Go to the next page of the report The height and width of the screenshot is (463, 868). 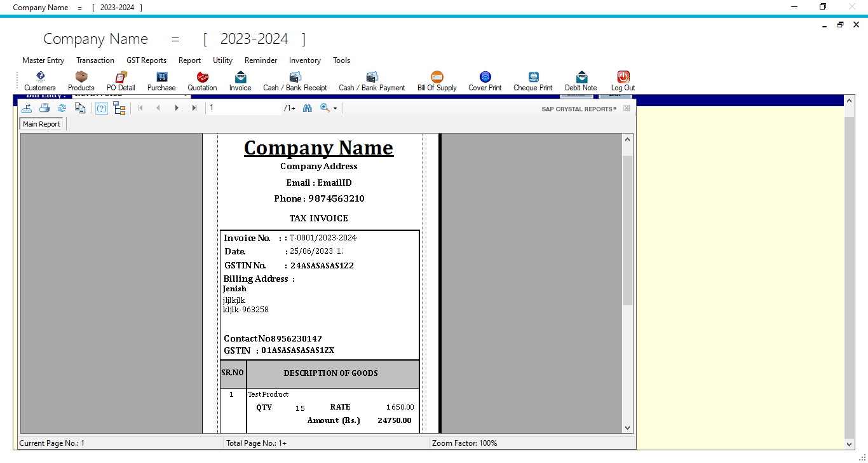pos(177,107)
